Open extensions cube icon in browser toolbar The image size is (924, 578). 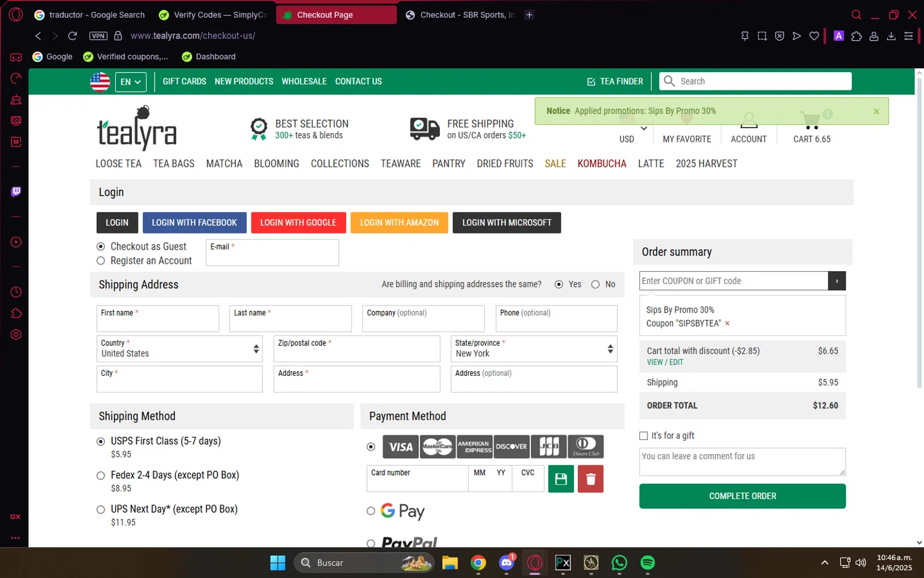click(856, 36)
